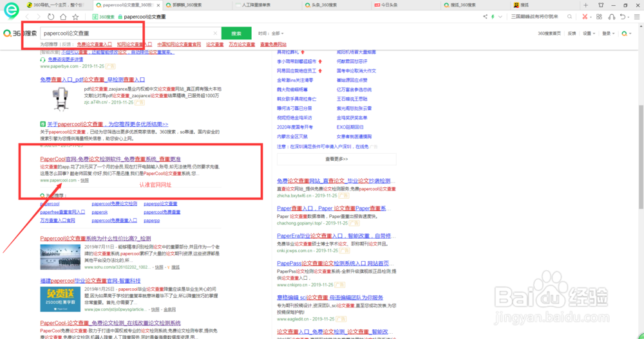Open PaperCool官网 result title link
The image size is (644, 339).
110,159
